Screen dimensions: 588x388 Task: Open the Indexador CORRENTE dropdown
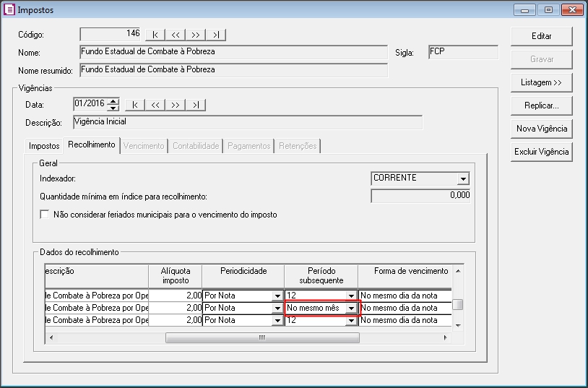(x=463, y=179)
